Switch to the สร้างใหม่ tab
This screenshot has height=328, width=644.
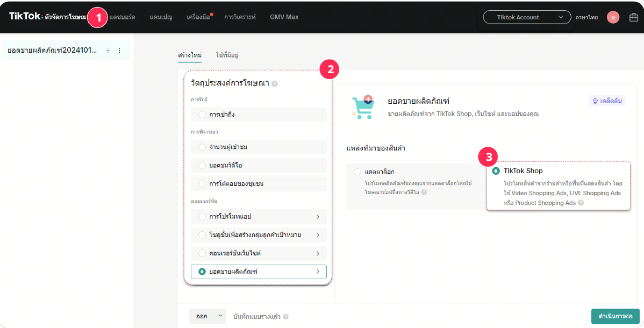190,55
